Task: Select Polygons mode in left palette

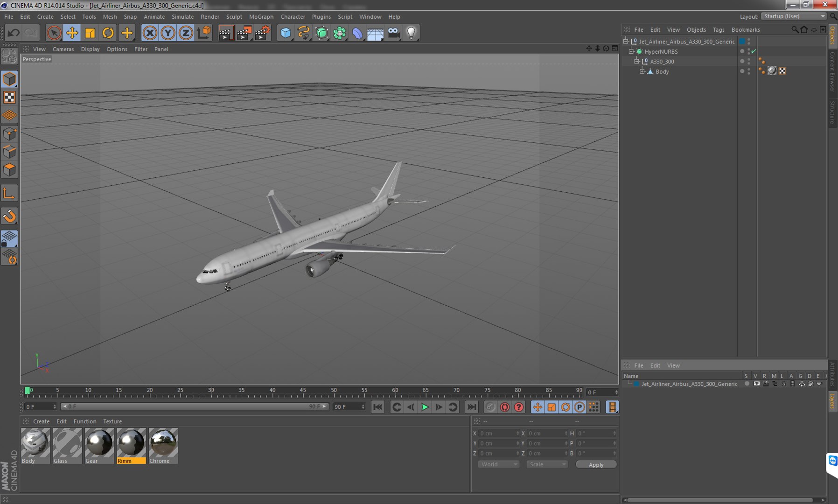Action: point(9,170)
